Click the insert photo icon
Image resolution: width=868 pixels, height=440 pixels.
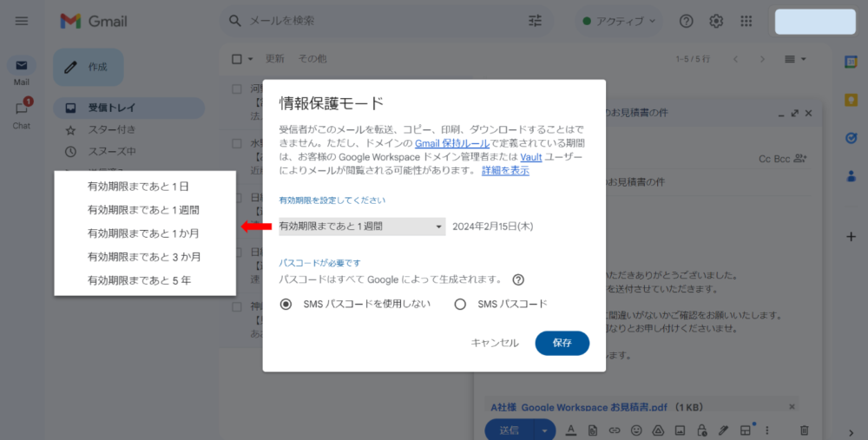(x=680, y=430)
